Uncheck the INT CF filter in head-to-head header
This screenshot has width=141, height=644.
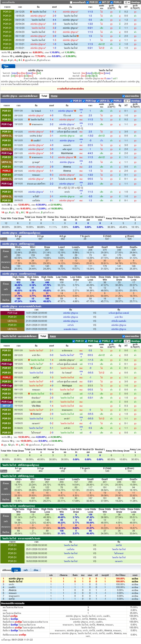pyautogui.click(x=100, y=2)
